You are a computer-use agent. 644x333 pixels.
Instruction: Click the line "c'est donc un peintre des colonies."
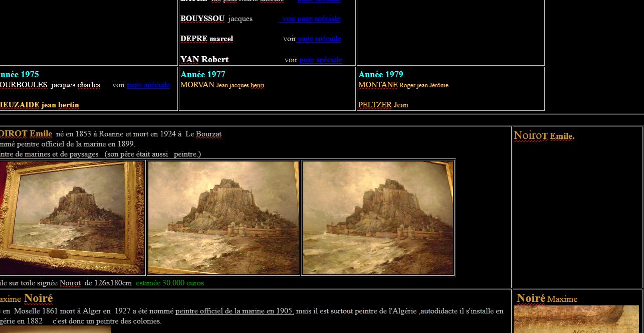pyautogui.click(x=107, y=321)
